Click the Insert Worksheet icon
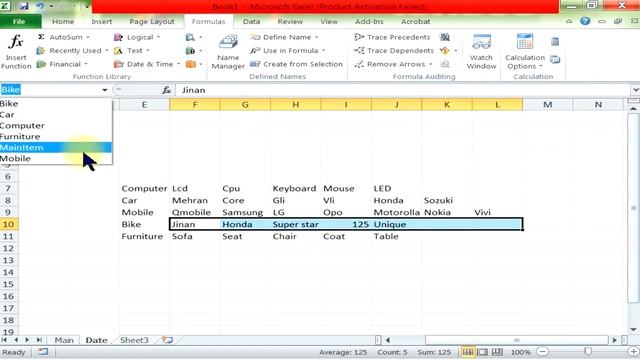This screenshot has width=640, height=360. [167, 340]
